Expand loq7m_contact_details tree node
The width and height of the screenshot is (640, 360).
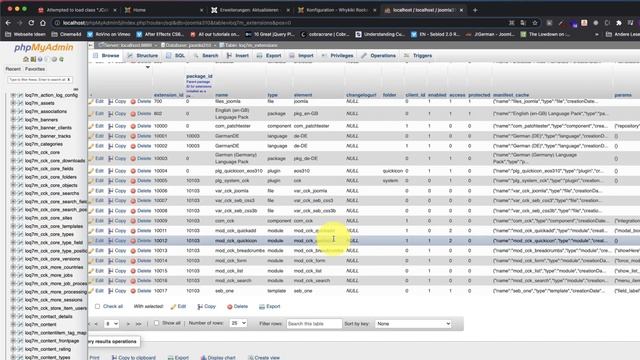pyautogui.click(x=13, y=316)
